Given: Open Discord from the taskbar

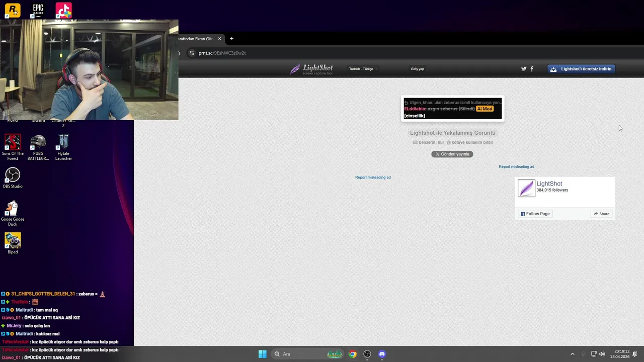Looking at the screenshot, I should click(x=382, y=354).
